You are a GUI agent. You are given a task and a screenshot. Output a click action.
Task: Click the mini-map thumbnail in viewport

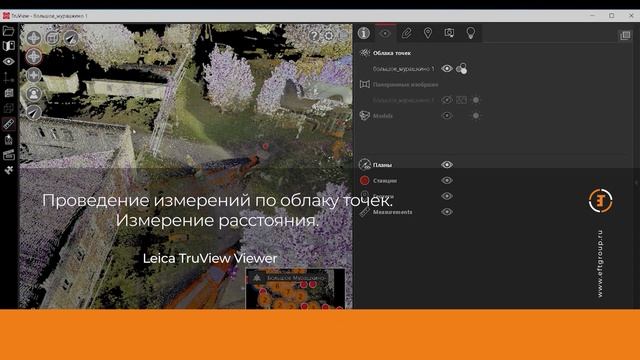296,289
